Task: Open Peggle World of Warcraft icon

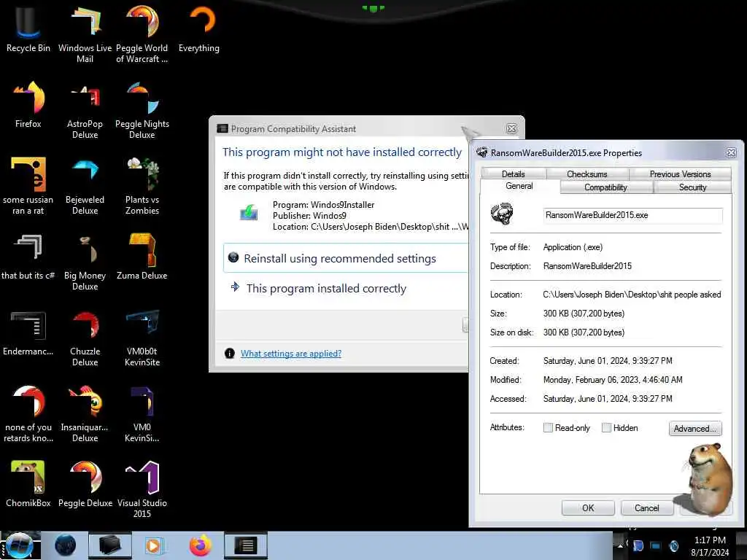Action: coord(142,35)
